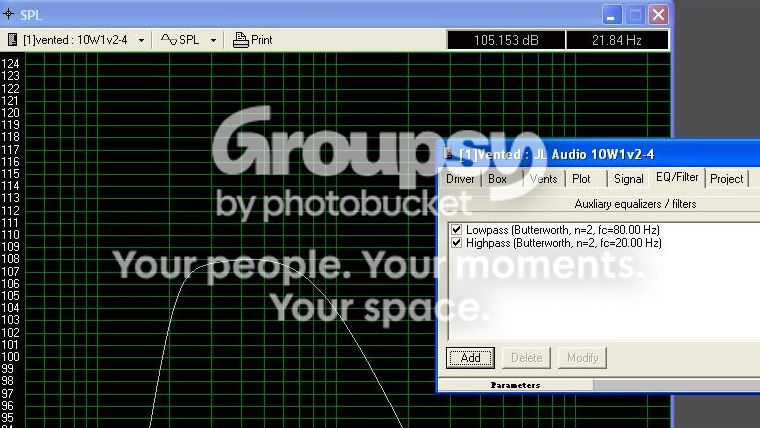Uncheck the Lowpass Butterworth filter checkbox
760x428 pixels.
pos(456,230)
